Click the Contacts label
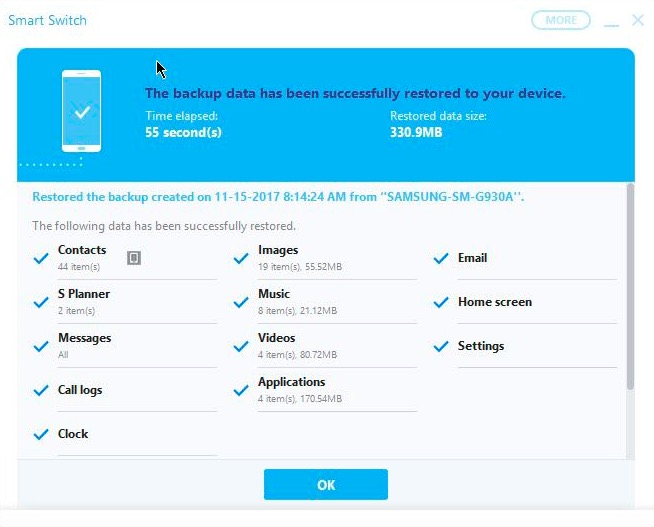Image resolution: width=654 pixels, height=527 pixels. (82, 250)
